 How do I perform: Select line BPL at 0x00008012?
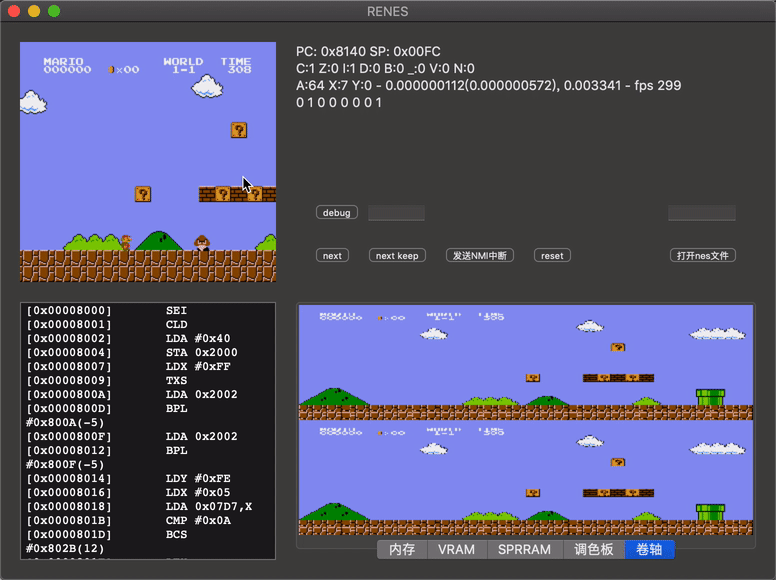[107, 450]
